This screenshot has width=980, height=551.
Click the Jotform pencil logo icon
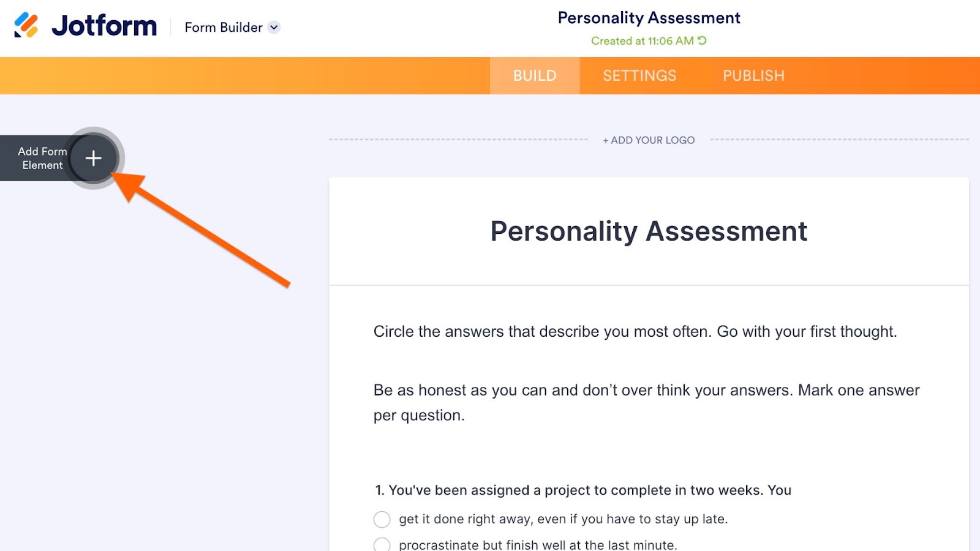click(26, 26)
